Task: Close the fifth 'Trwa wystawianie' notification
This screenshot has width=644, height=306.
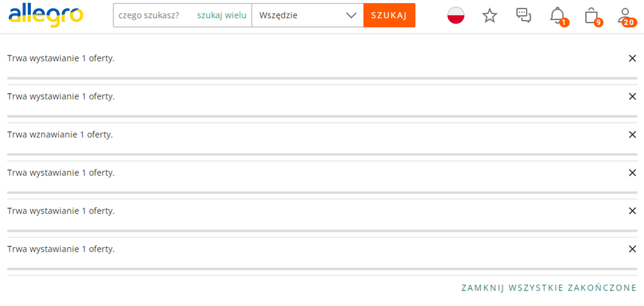Action: [x=632, y=211]
